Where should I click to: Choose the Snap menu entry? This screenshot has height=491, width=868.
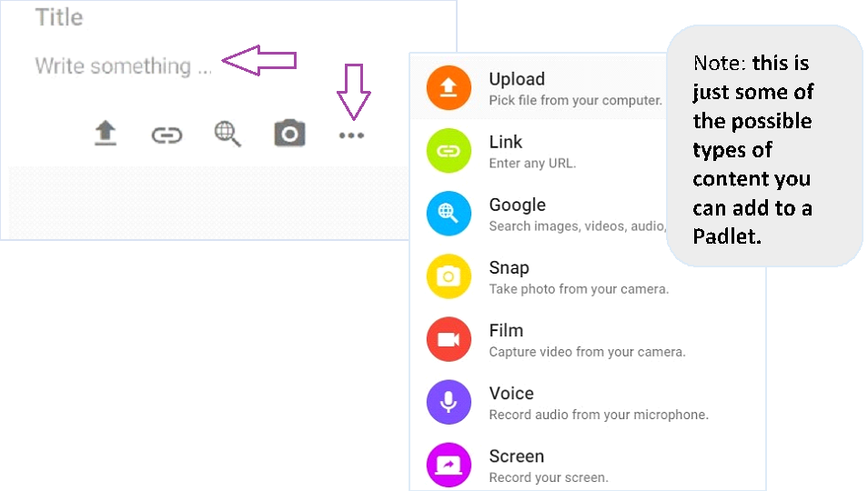(x=588, y=276)
